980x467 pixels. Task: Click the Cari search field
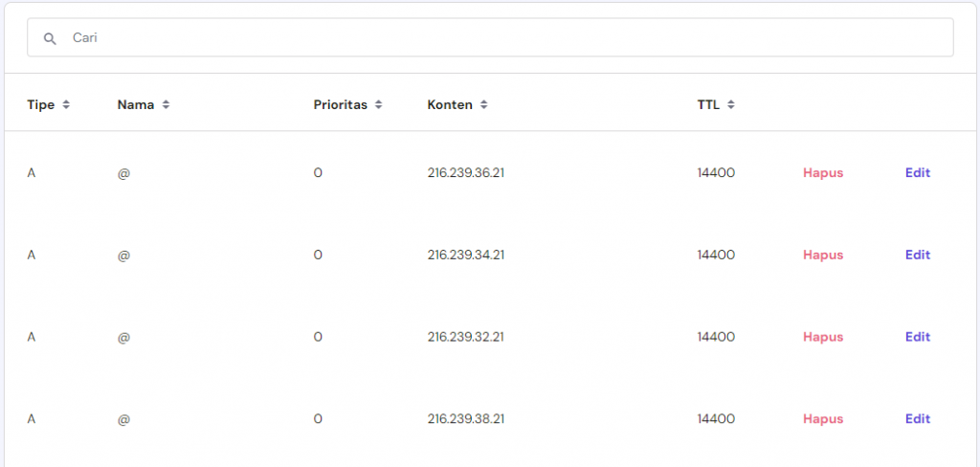tap(498, 38)
